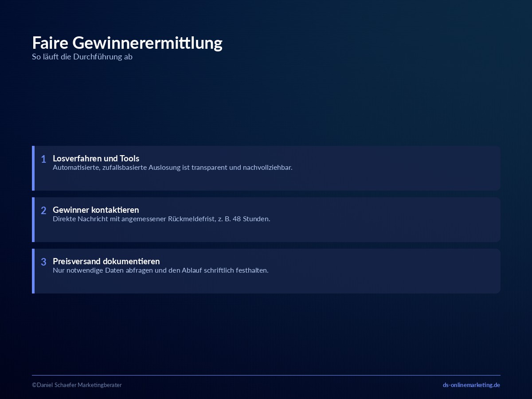Open the ds-onlinemarketing.de link

point(471,385)
